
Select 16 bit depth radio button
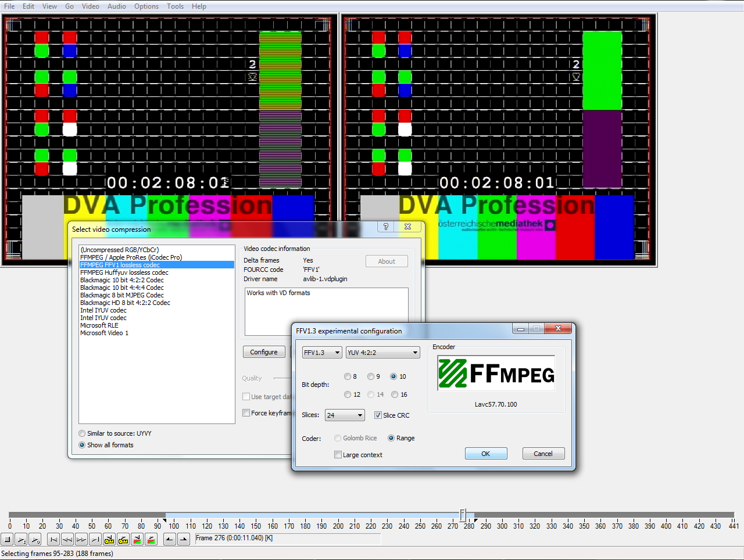coord(395,395)
